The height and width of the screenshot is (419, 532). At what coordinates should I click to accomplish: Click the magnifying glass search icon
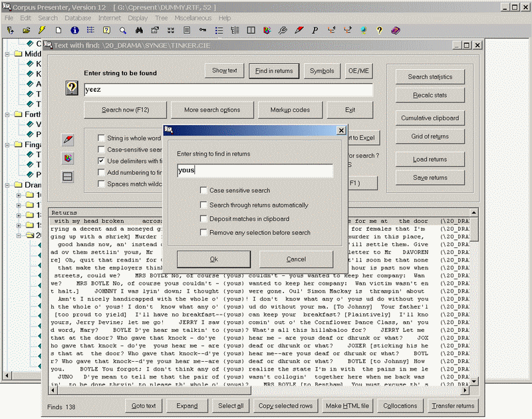[x=123, y=31]
